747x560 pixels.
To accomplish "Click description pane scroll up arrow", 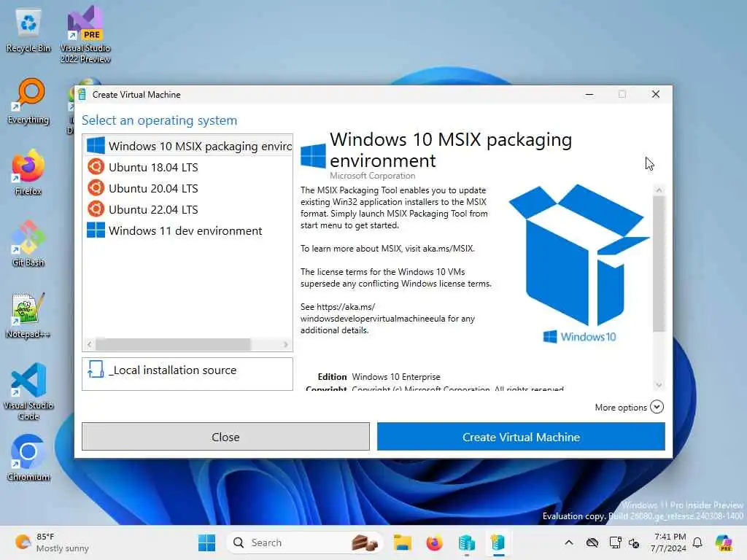I will [659, 190].
